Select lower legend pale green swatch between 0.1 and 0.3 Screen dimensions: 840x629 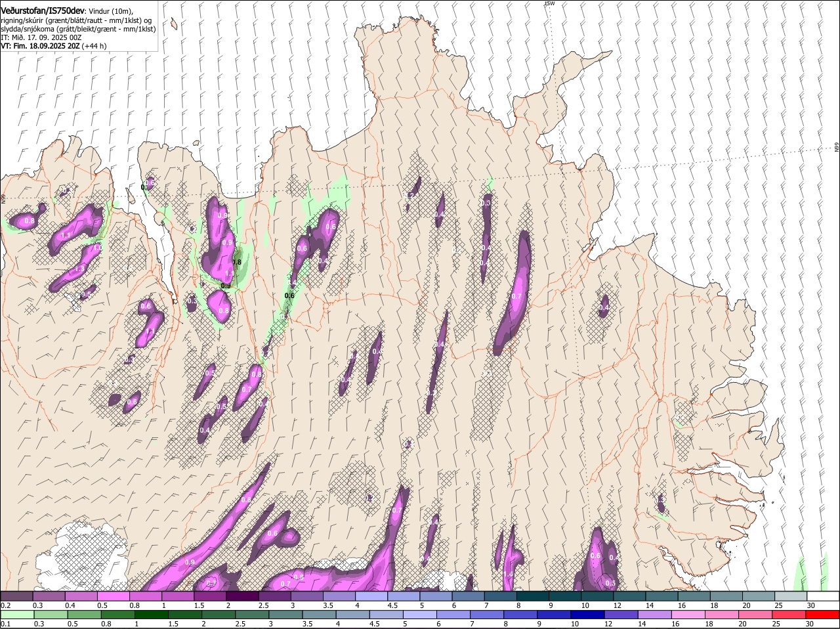[x=16, y=615]
